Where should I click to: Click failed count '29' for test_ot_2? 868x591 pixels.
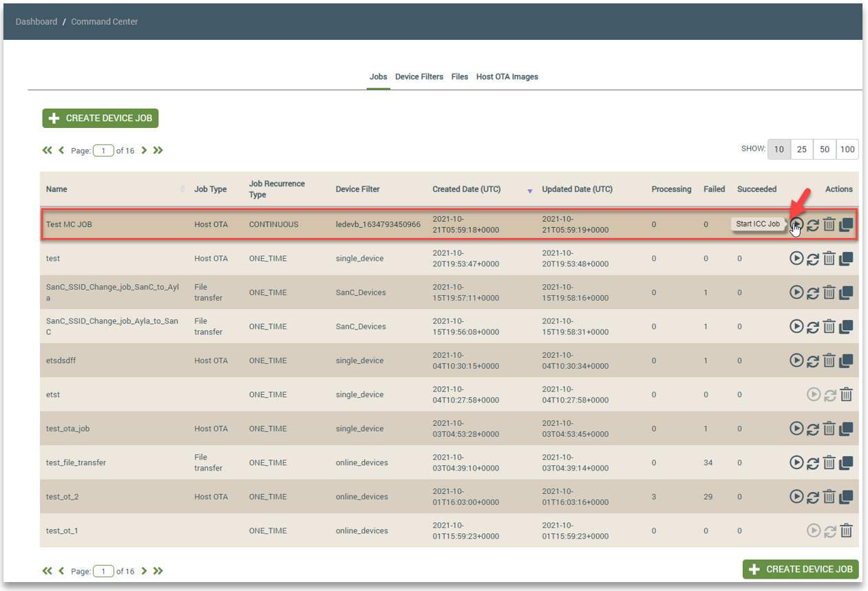(708, 497)
